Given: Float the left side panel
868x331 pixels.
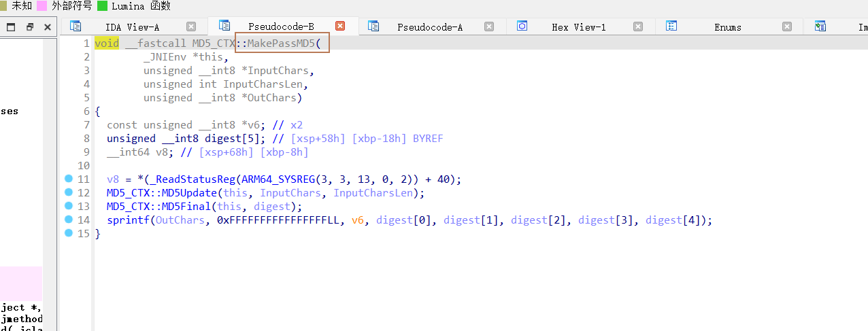Looking at the screenshot, I should pyautogui.click(x=29, y=27).
